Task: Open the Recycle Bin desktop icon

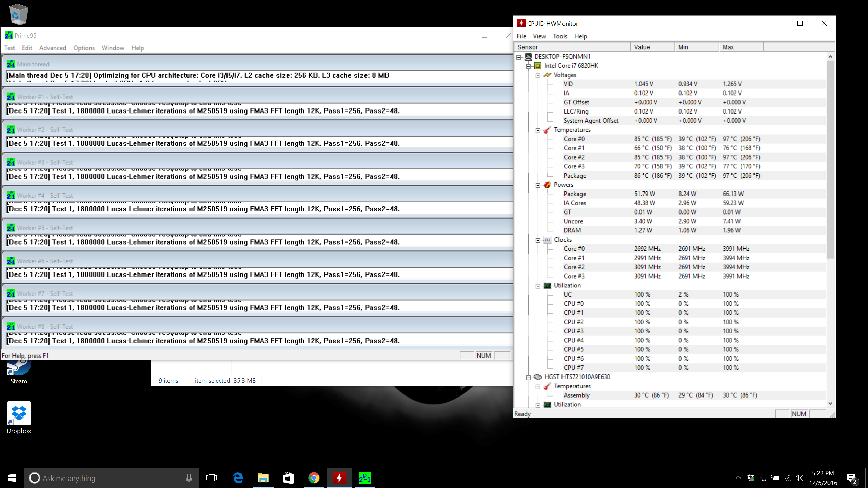Action: 19,14
